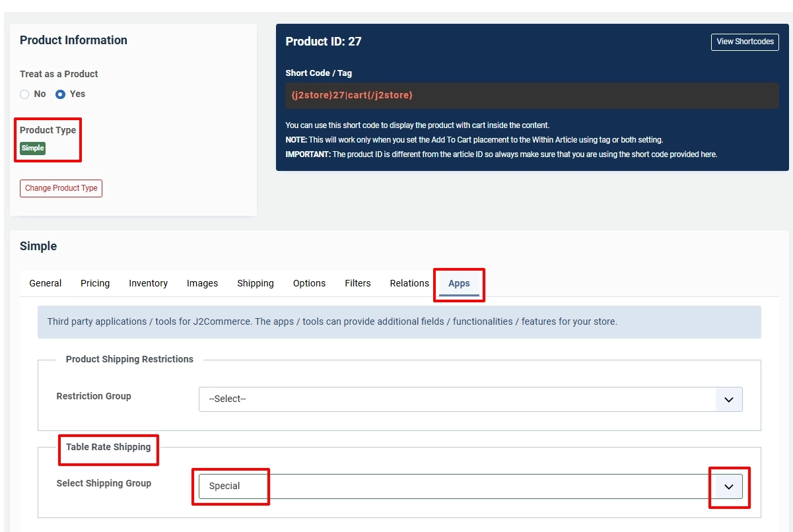Click the Treat as a Product label

point(59,74)
